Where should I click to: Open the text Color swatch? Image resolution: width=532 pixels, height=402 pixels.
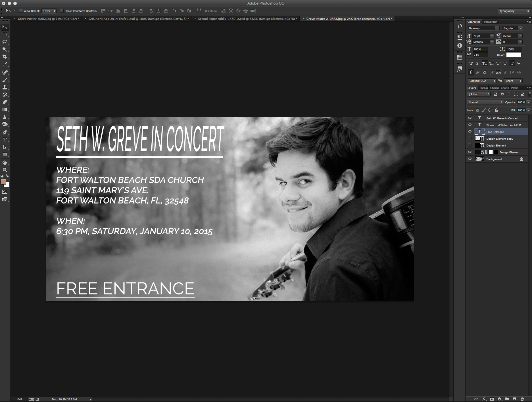514,55
